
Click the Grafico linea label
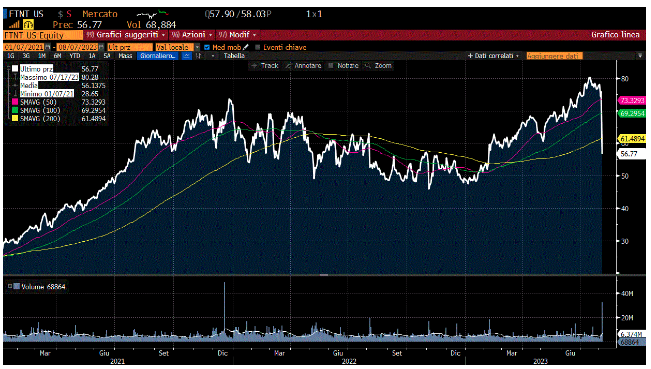point(615,35)
